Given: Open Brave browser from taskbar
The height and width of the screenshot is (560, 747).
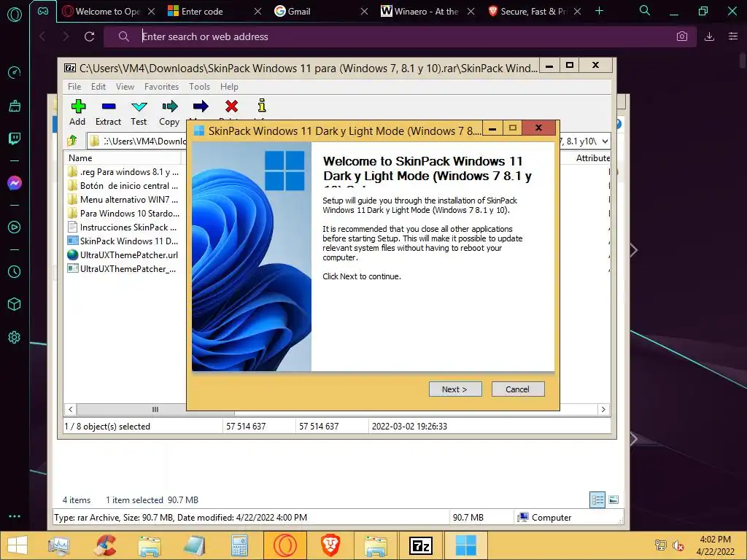Looking at the screenshot, I should pos(330,545).
